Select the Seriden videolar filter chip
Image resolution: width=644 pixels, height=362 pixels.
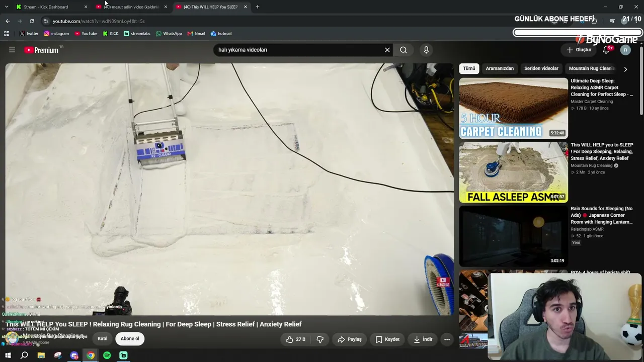[541, 68]
